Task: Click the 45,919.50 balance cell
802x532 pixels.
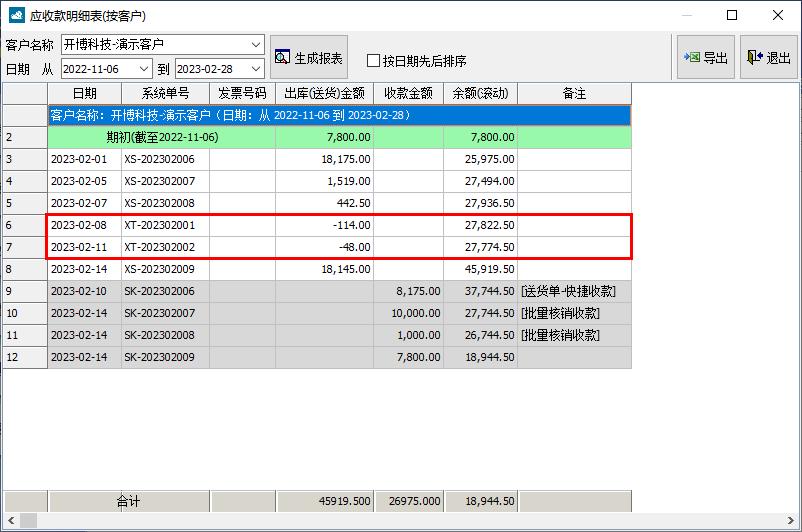Action: (480, 269)
